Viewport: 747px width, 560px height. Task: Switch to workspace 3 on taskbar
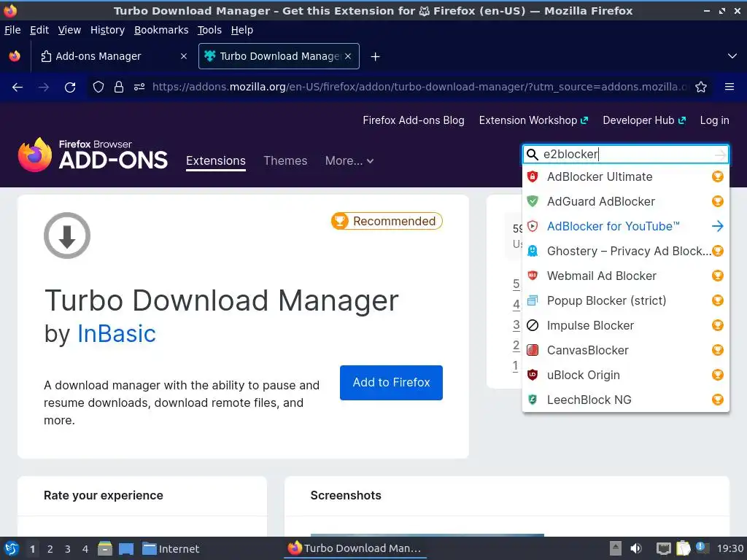tap(68, 549)
